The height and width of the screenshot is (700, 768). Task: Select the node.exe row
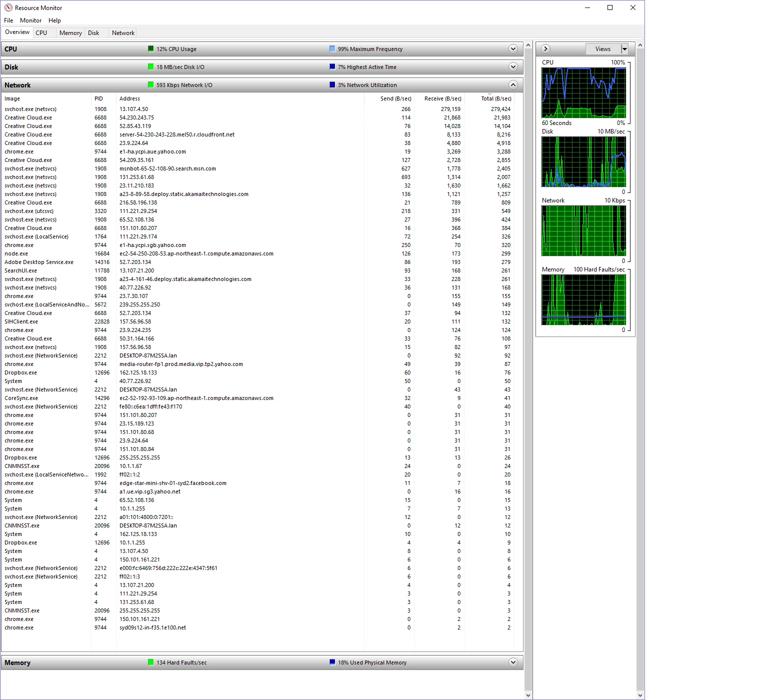tap(258, 253)
